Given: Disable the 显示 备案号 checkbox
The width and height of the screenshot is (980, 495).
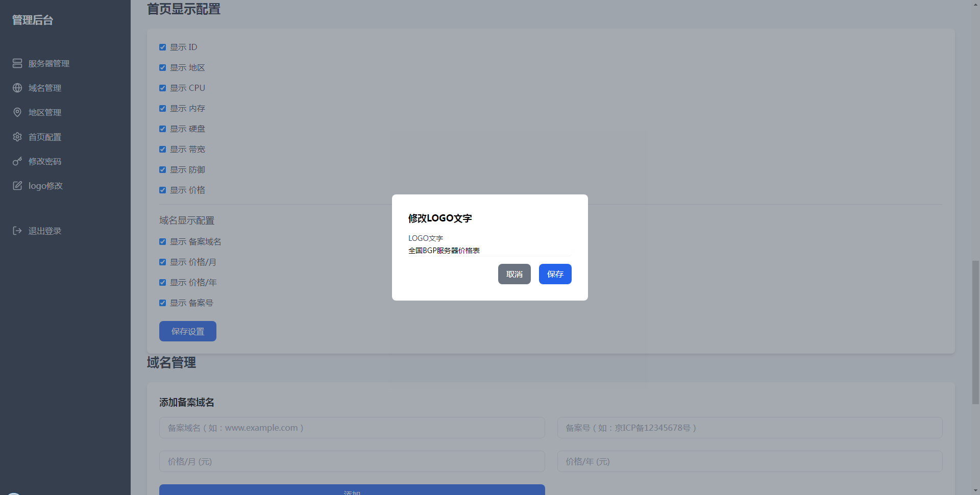Looking at the screenshot, I should tap(162, 303).
